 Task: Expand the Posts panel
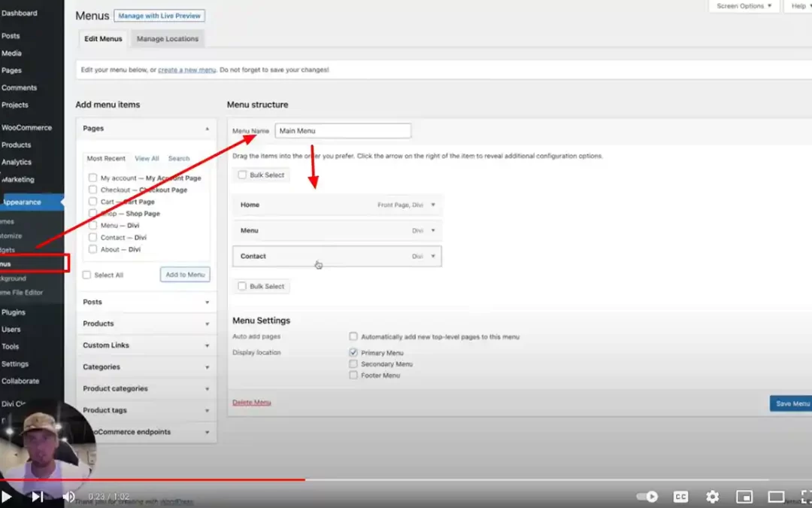208,303
